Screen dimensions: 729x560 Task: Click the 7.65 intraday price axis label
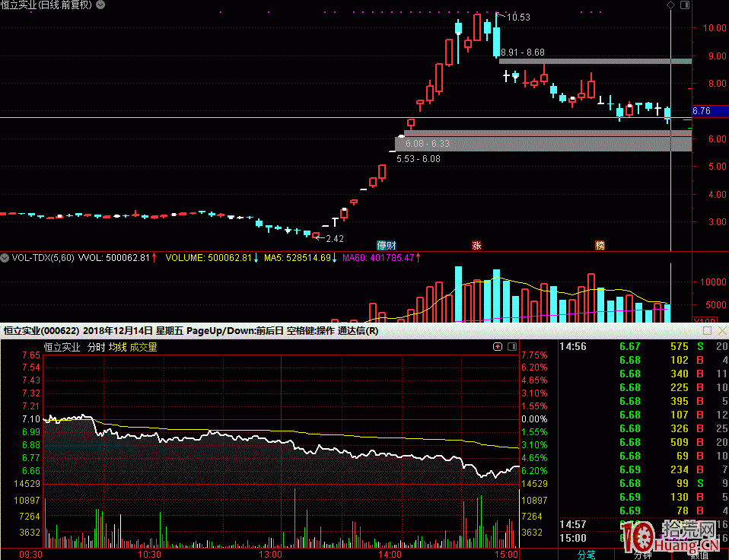tap(31, 355)
